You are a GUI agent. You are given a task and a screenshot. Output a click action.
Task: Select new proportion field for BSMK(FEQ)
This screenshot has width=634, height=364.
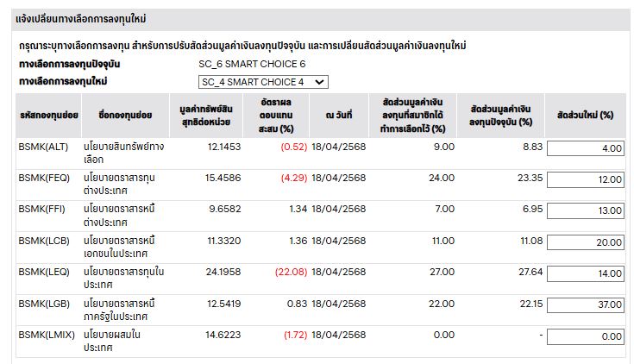click(x=585, y=179)
